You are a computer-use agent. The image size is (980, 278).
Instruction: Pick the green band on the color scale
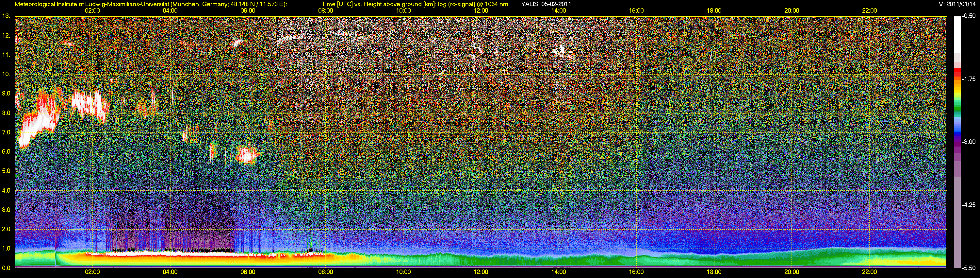[957, 109]
